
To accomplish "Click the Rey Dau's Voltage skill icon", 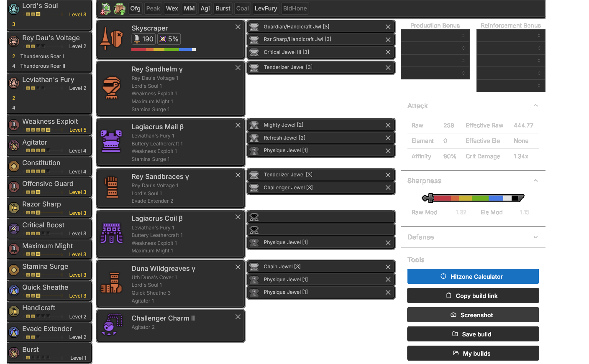I will coord(14,41).
